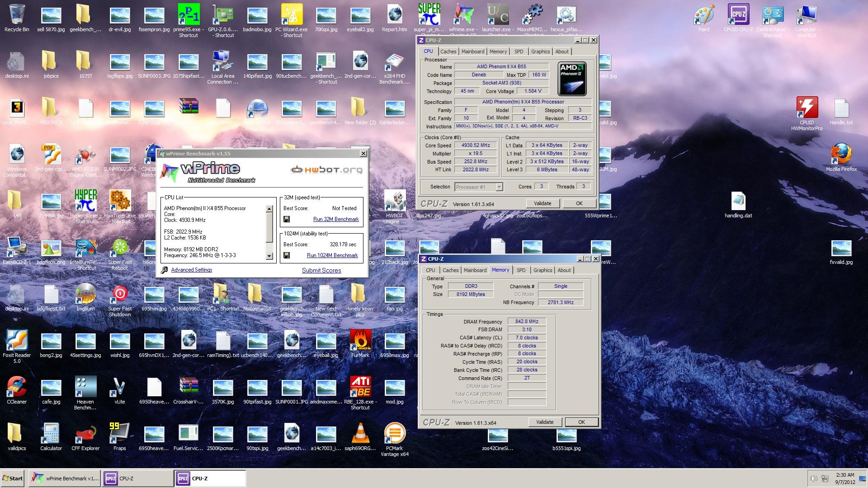Open FurMark desktop icon
The height and width of the screenshot is (488, 868).
[x=360, y=344]
